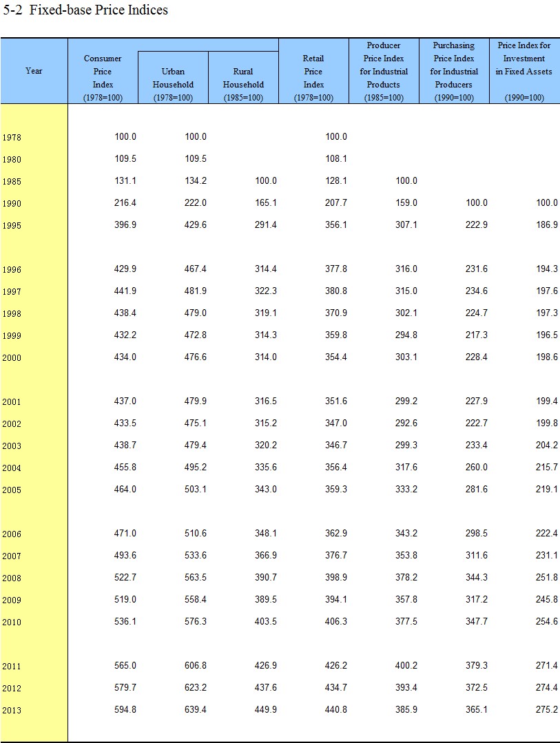Select fixed assets value 186.9
This screenshot has width=560, height=743.
(x=547, y=224)
